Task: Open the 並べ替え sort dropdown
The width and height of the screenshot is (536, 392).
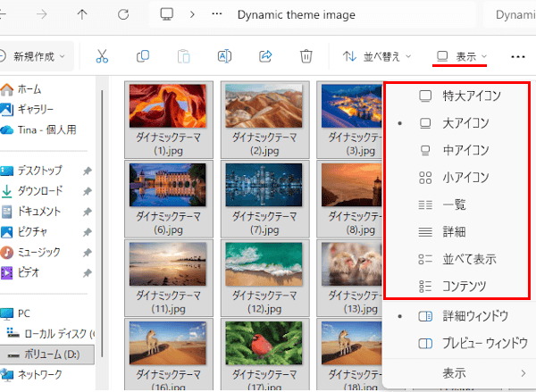Action: (x=377, y=56)
